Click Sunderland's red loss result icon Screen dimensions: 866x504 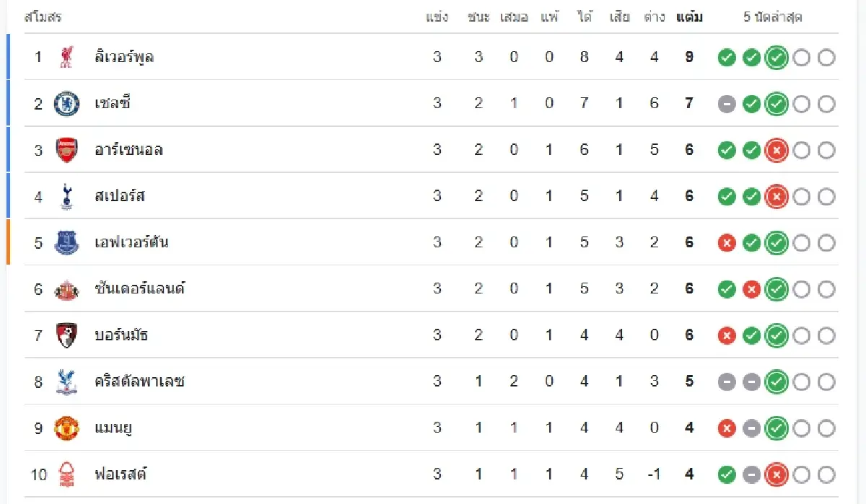point(752,289)
